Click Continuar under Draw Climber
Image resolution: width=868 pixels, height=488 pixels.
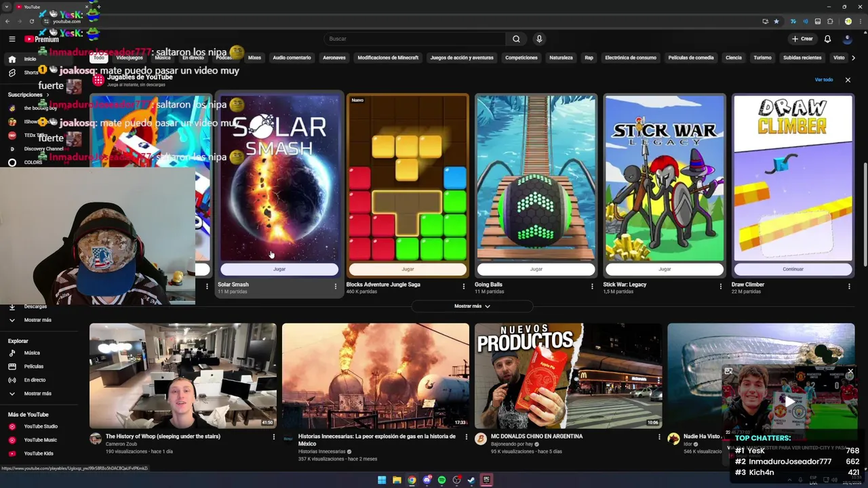click(793, 269)
